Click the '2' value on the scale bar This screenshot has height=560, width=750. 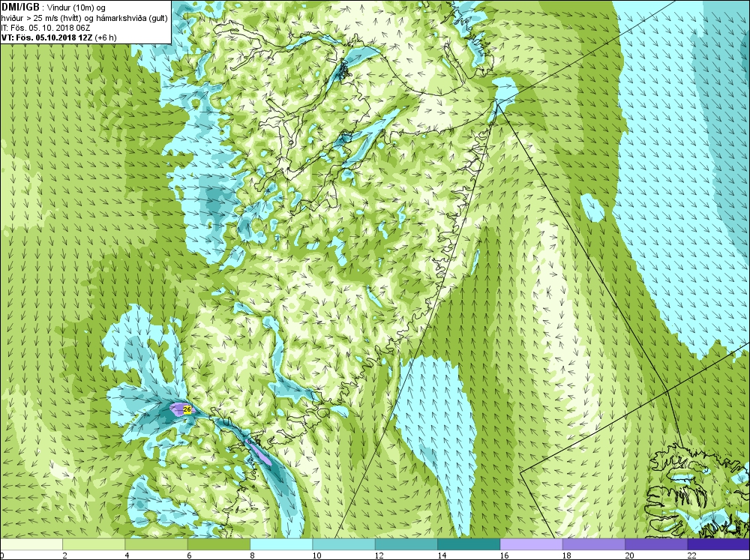(x=64, y=556)
